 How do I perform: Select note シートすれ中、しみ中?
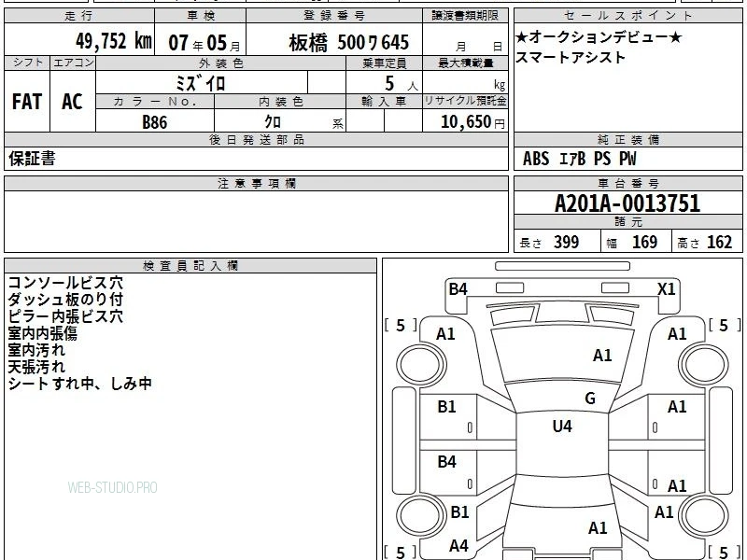pyautogui.click(x=80, y=384)
